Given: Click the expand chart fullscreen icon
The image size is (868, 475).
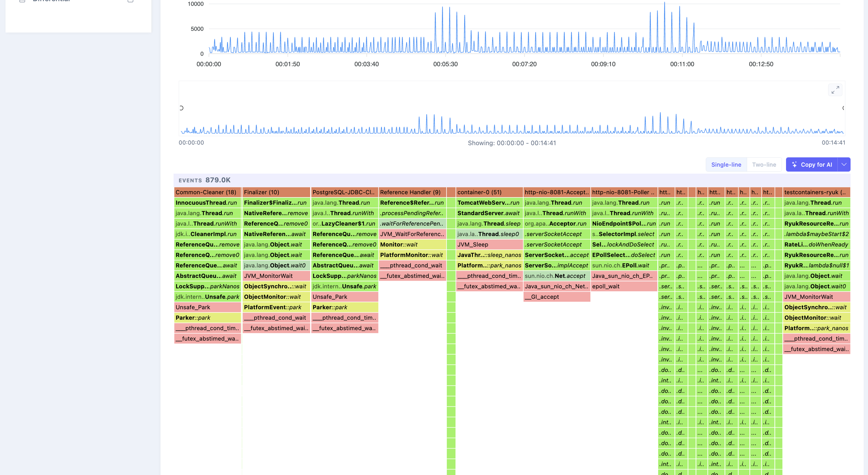Looking at the screenshot, I should tap(835, 90).
